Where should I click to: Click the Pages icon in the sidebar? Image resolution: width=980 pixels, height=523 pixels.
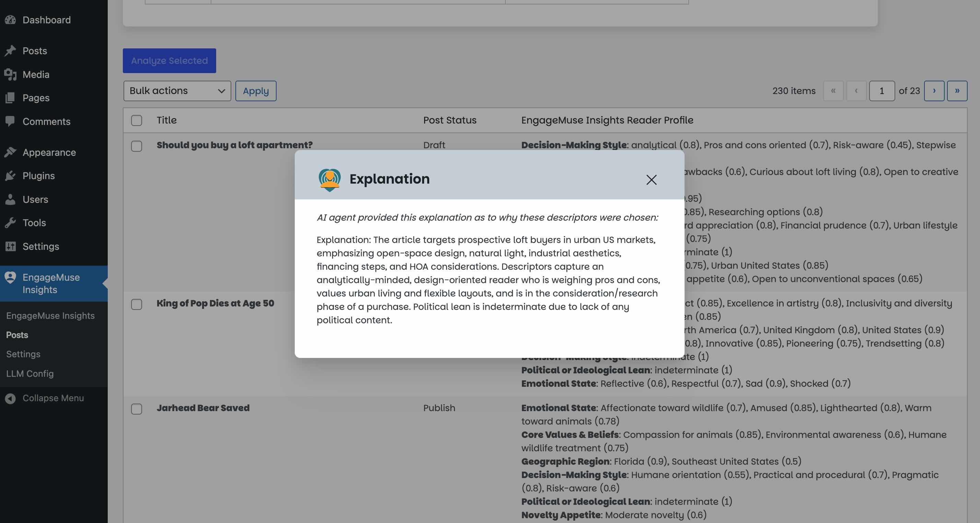pyautogui.click(x=11, y=98)
